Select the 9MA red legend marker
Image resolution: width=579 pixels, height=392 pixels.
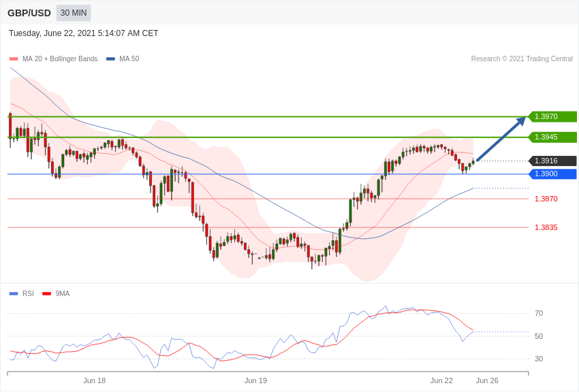coord(46,294)
